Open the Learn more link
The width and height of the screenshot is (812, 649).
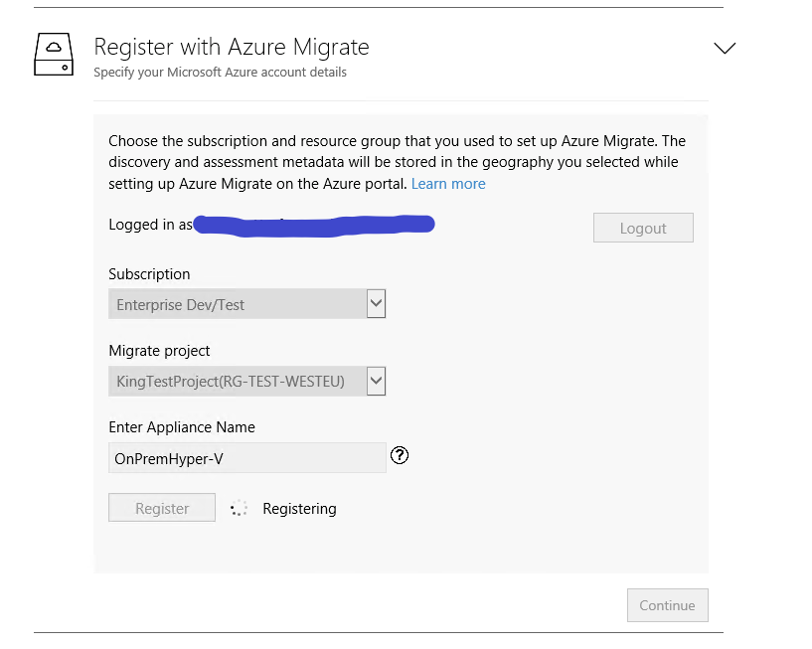pyautogui.click(x=448, y=184)
